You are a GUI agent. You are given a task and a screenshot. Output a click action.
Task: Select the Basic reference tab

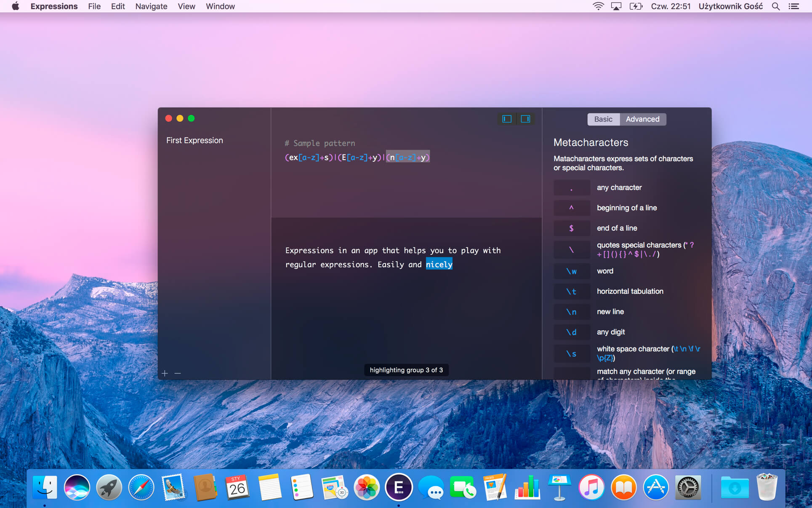(x=603, y=119)
